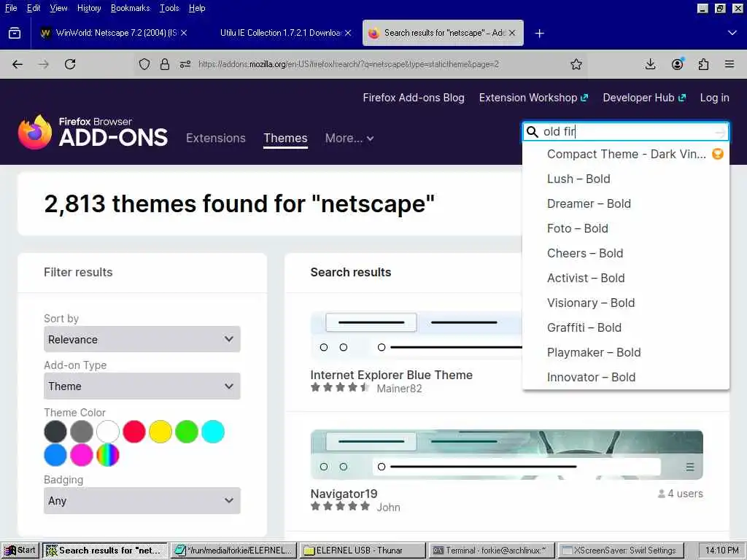This screenshot has height=560, width=747.
Task: Open the Bookmarks menu
Action: 130,8
